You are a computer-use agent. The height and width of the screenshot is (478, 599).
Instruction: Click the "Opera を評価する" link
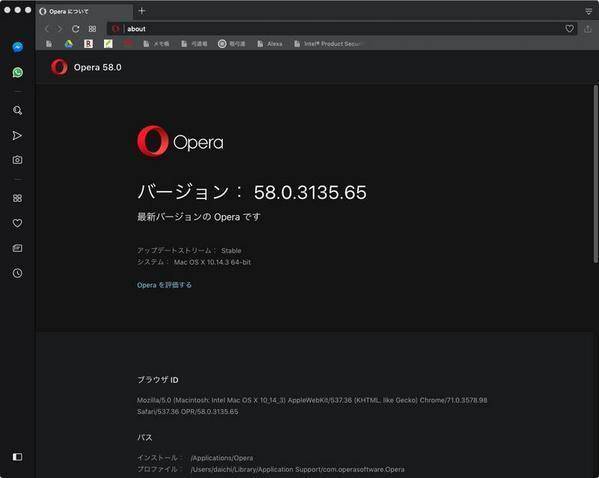164,285
